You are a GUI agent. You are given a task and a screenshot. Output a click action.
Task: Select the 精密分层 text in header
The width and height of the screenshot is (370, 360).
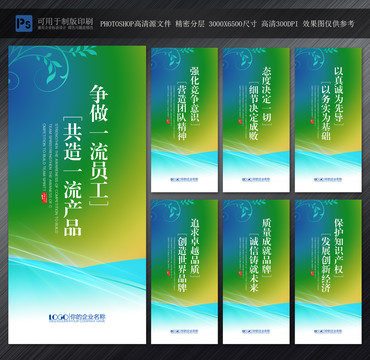[190, 24]
